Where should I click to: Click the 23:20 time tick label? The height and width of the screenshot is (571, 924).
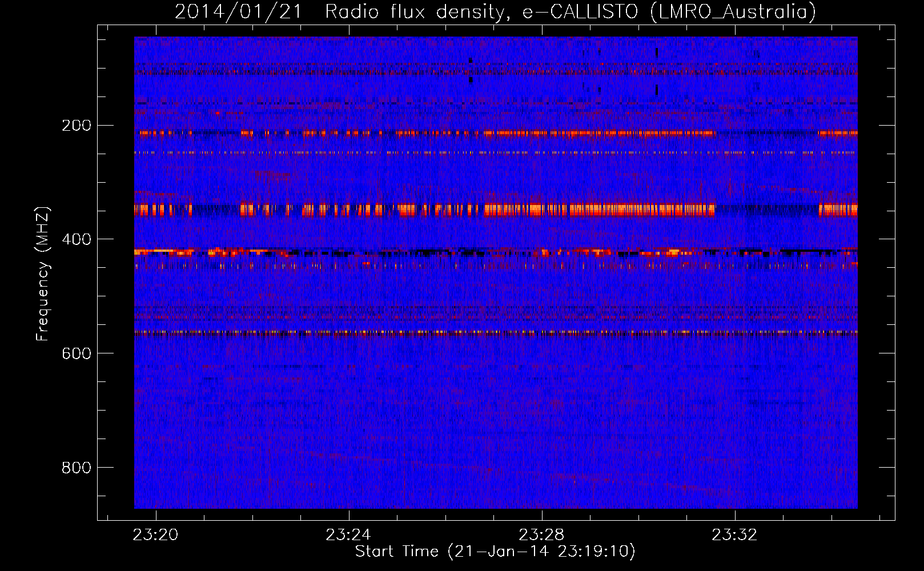[x=155, y=535]
